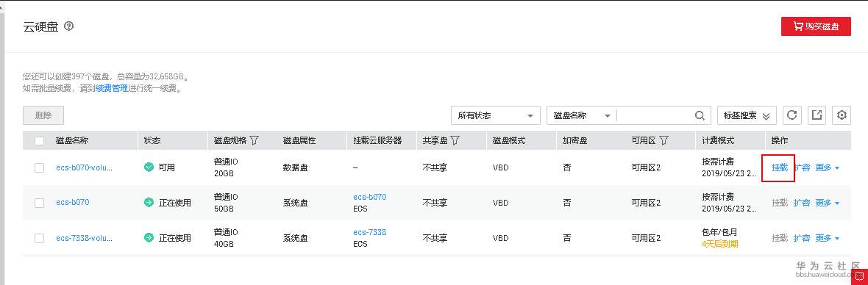Click the 加密盘 column header
This screenshot has width=868, height=285.
click(x=574, y=141)
